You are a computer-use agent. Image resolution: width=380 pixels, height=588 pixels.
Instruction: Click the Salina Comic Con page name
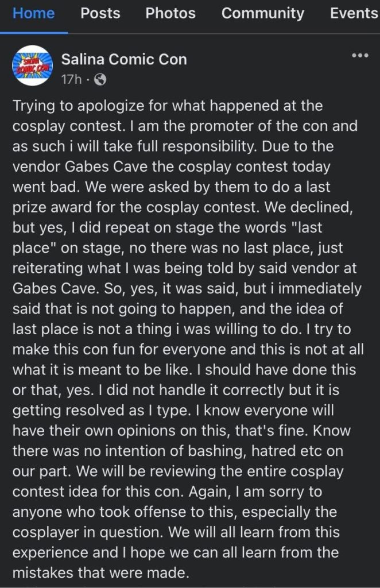point(124,59)
